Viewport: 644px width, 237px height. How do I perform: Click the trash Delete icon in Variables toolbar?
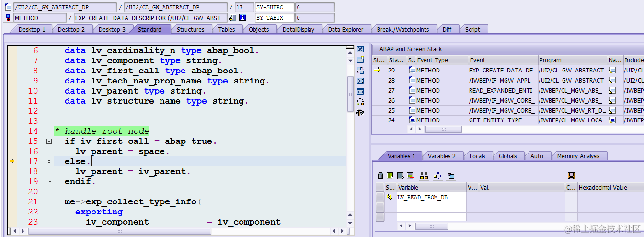[380, 176]
